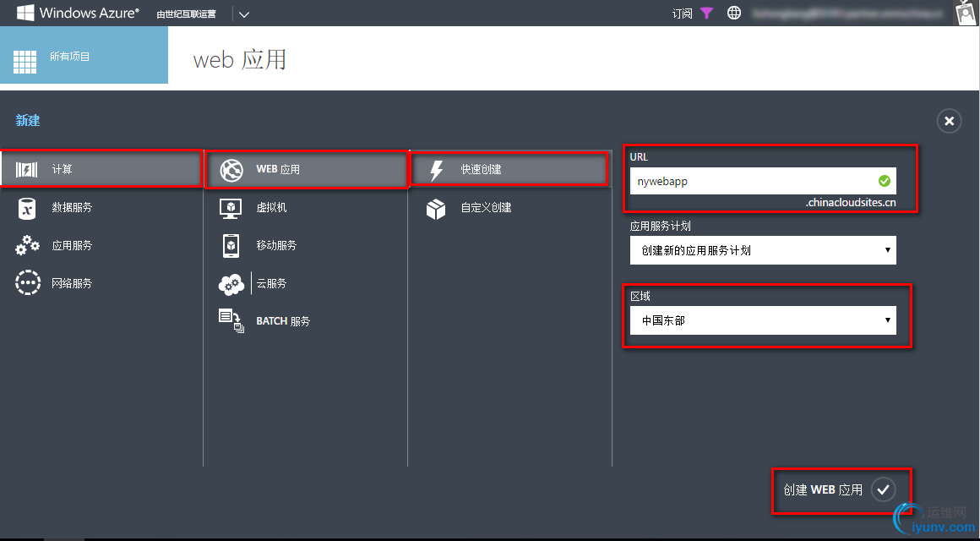Image resolution: width=980 pixels, height=541 pixels.
Task: Choose BATCH 服务 option
Action: point(306,321)
